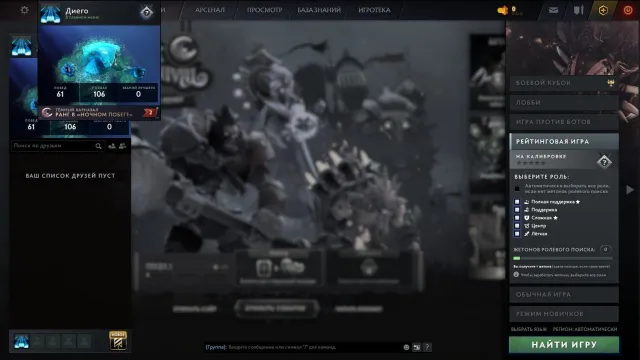Click the profile name Диего
Image resolution: width=640 pixels, height=360 pixels.
click(x=76, y=11)
